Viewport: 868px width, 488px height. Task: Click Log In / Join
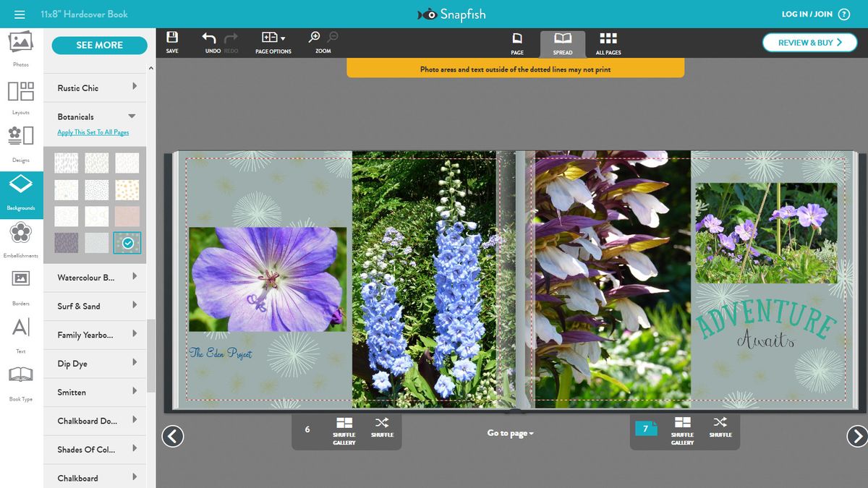click(807, 14)
